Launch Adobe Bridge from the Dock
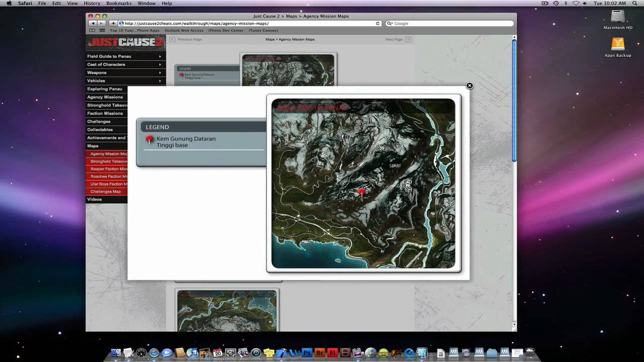The width and height of the screenshot is (644, 362). pyautogui.click(x=320, y=353)
